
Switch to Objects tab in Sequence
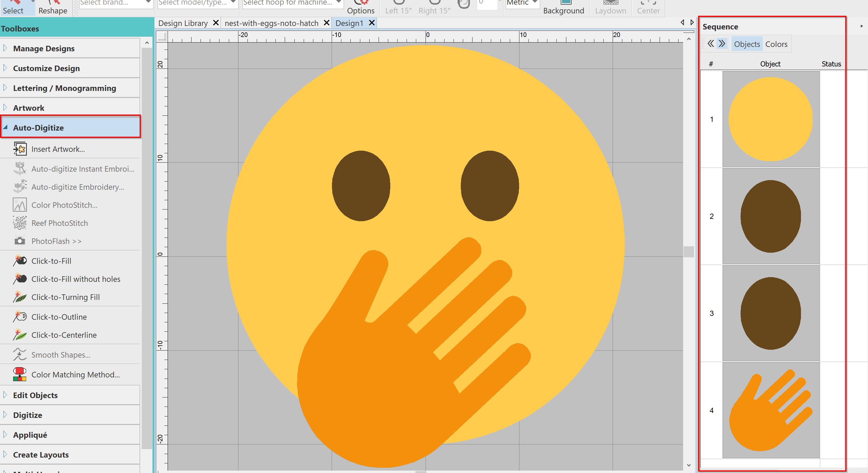[747, 44]
